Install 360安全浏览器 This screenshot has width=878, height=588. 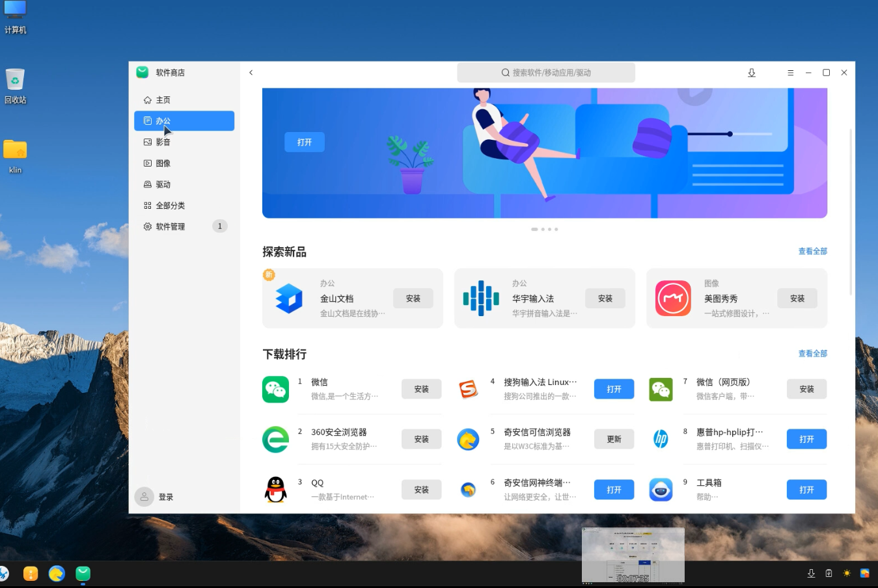[422, 440]
